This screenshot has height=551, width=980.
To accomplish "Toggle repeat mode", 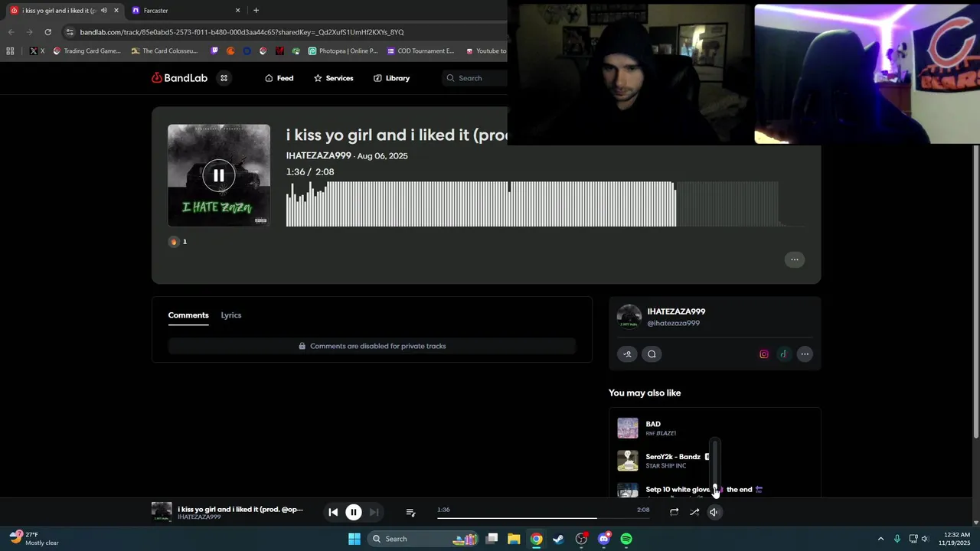I will [x=674, y=512].
